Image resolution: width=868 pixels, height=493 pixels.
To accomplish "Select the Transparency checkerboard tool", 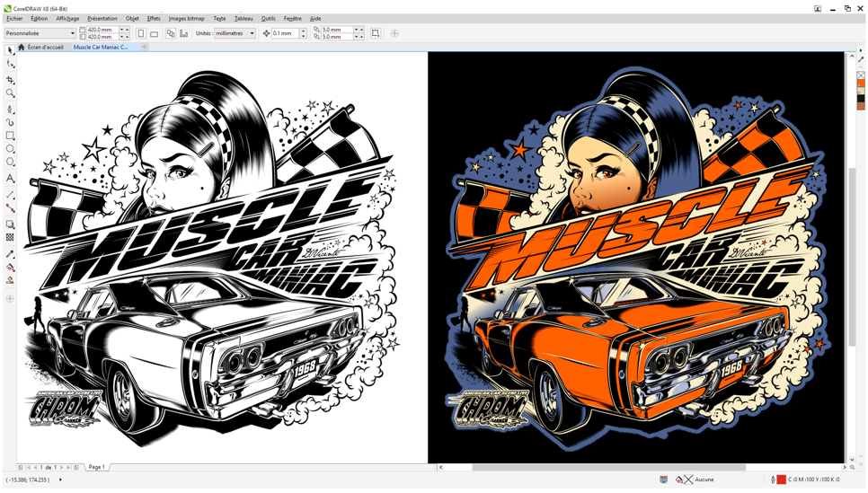I will (x=10, y=237).
